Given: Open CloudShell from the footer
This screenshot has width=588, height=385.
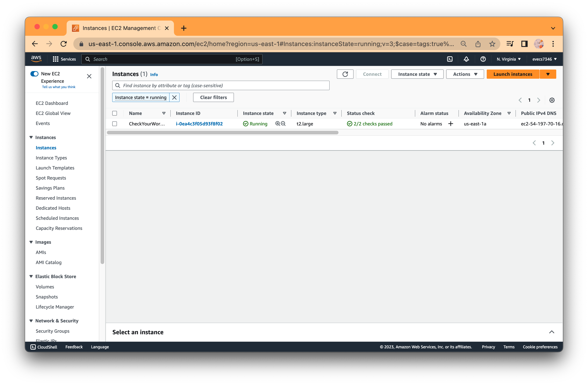Looking at the screenshot, I should (44, 347).
